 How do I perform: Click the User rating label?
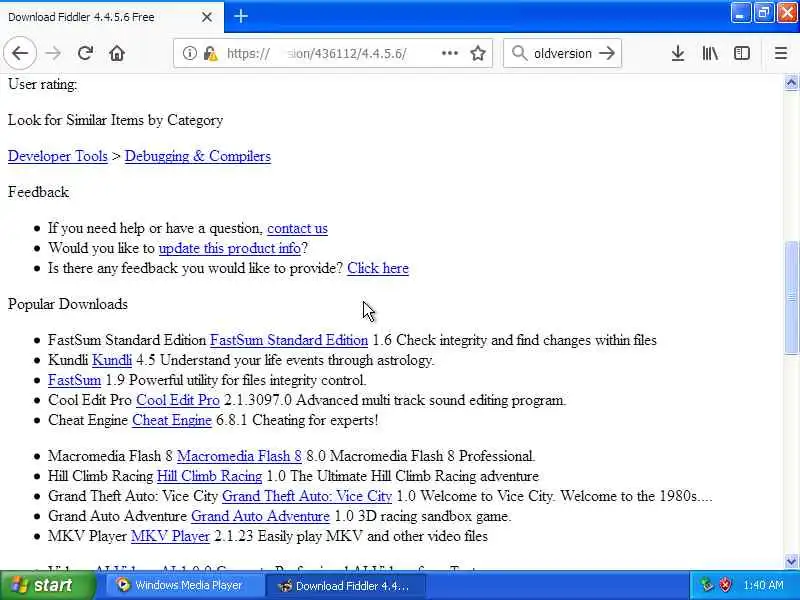pyautogui.click(x=42, y=85)
